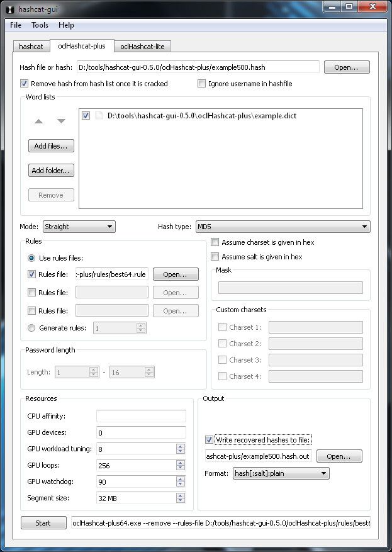Open the Tools menu

point(40,25)
